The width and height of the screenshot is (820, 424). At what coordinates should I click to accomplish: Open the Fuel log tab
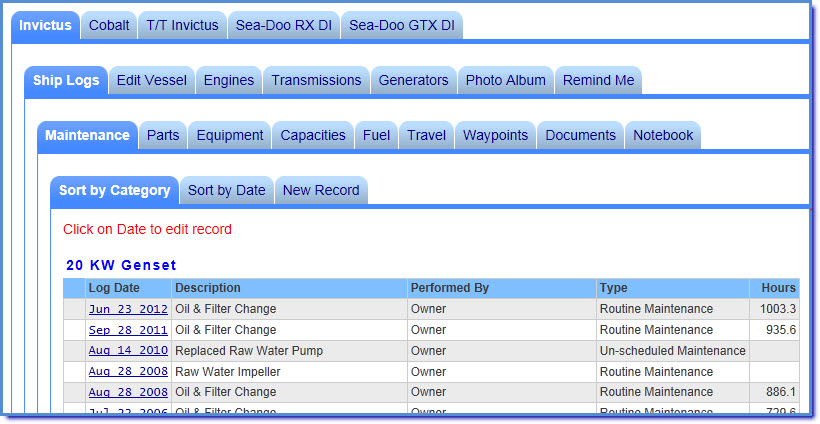pyautogui.click(x=376, y=135)
